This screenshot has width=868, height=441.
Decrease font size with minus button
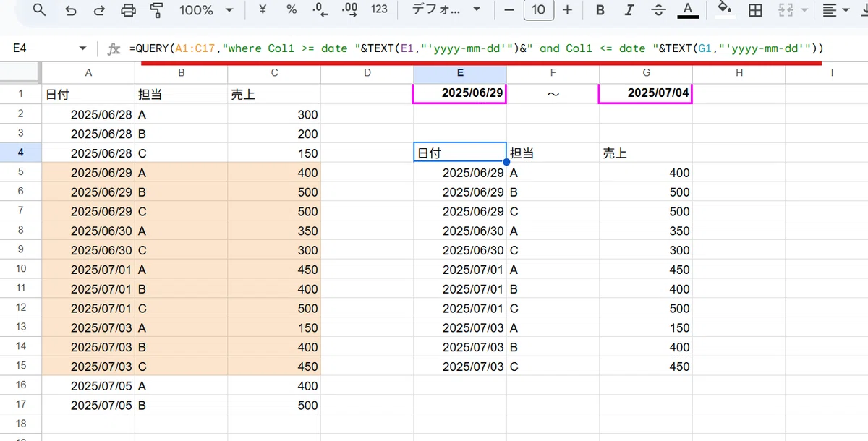pos(509,10)
